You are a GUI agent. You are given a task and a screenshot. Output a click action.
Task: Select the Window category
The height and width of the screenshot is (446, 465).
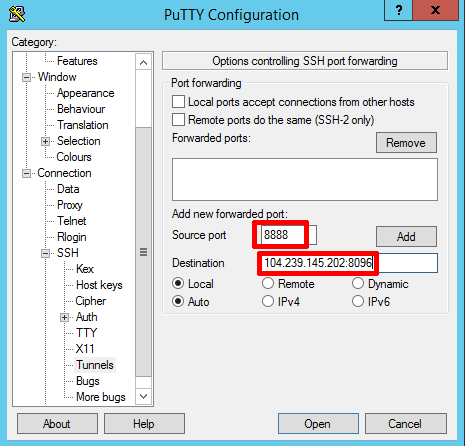57,77
